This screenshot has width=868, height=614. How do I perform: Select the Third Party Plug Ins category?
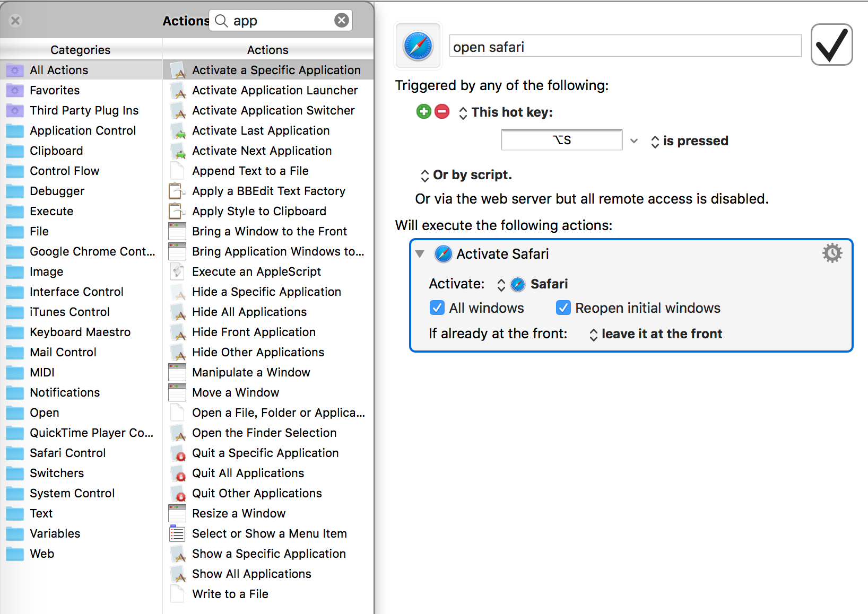pos(81,110)
